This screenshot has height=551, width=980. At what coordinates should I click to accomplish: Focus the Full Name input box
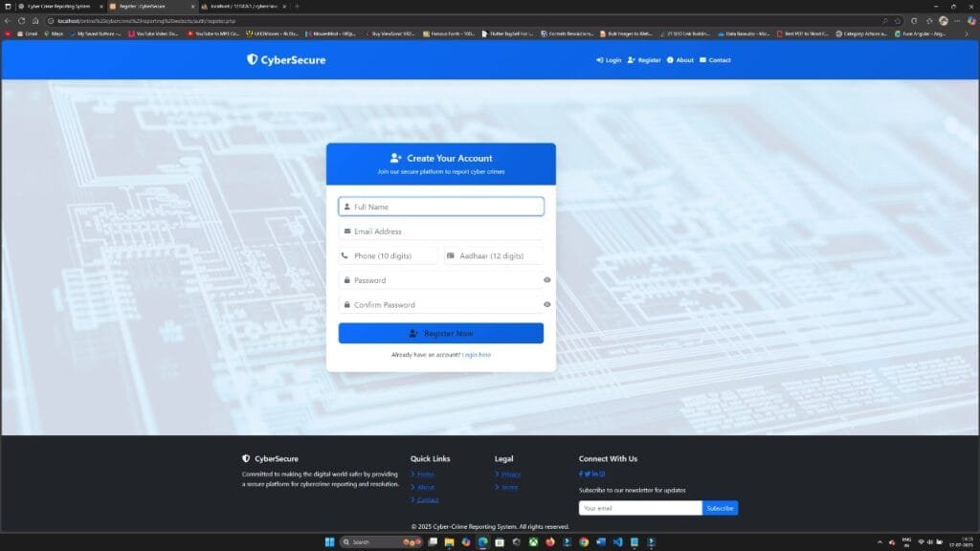click(440, 206)
